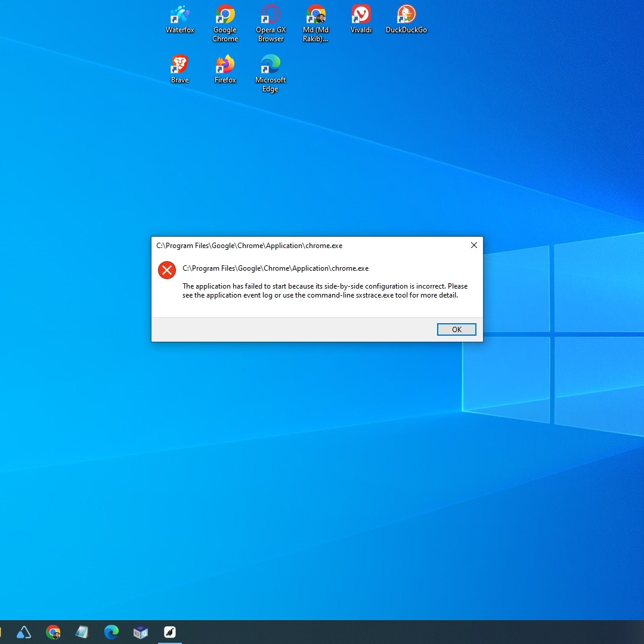The image size is (644, 644).
Task: Click the error dialog title bar path
Action: (x=249, y=246)
